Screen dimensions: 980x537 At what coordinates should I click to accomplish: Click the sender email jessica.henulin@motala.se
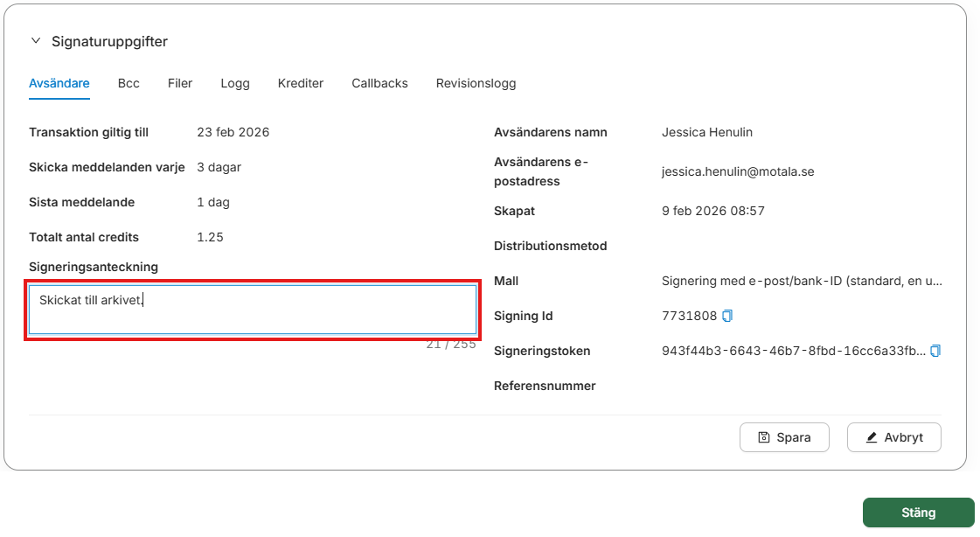pyautogui.click(x=738, y=171)
